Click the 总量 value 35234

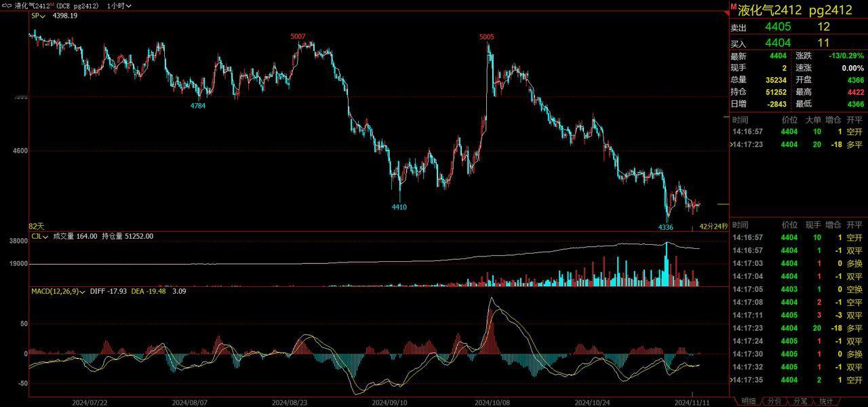coord(776,80)
